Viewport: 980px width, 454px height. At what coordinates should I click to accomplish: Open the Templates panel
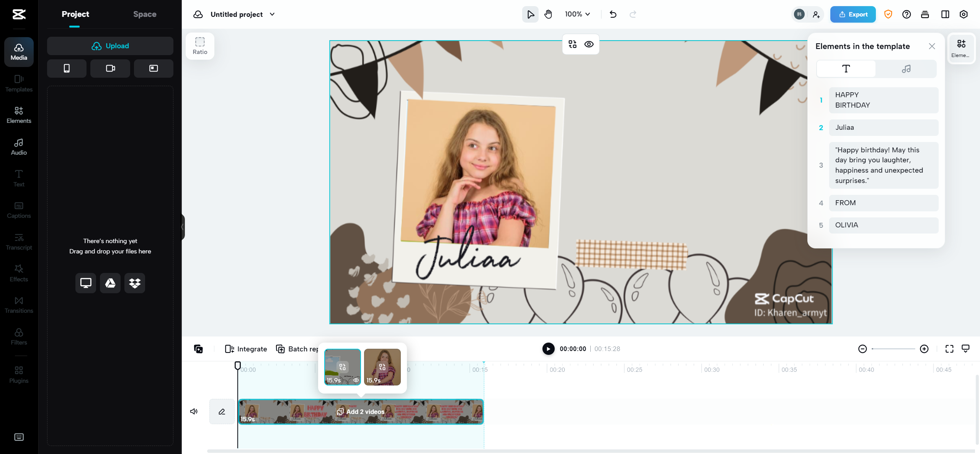point(18,83)
